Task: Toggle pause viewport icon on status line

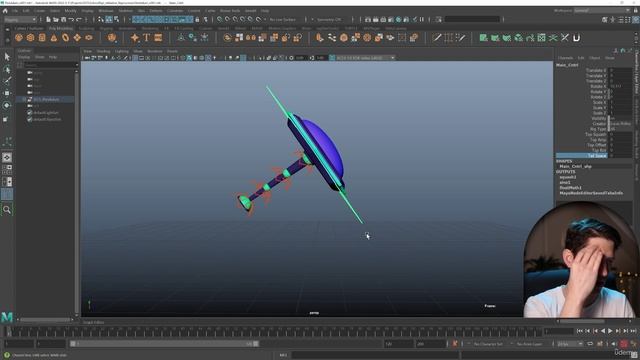Action: (x=422, y=19)
